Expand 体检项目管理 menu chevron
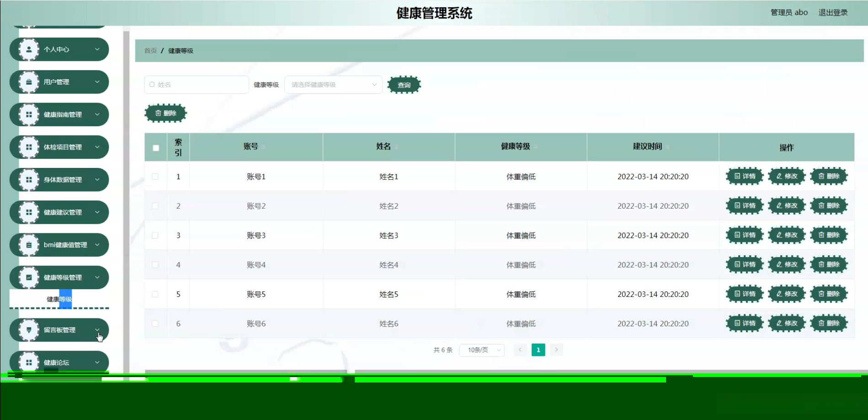868x420 pixels. tap(97, 147)
